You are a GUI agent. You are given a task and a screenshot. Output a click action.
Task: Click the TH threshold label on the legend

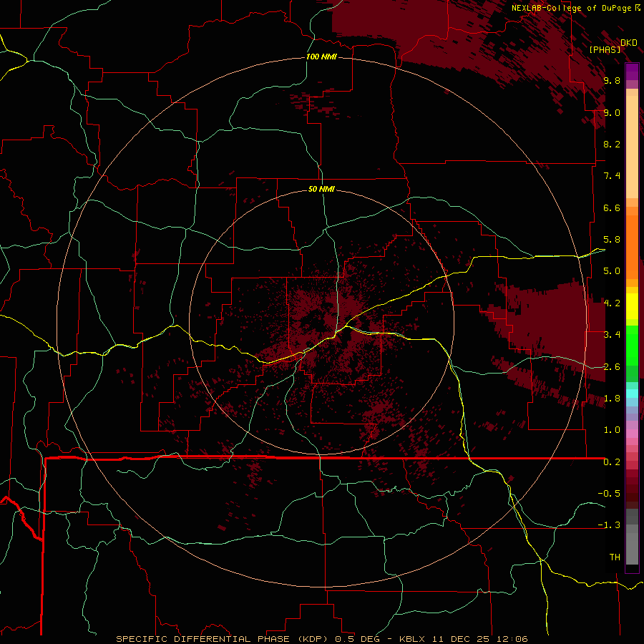[x=615, y=557]
